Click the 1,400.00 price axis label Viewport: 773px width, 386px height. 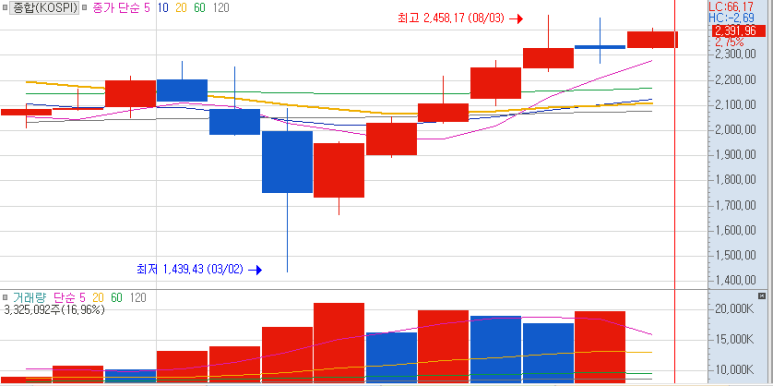click(736, 281)
